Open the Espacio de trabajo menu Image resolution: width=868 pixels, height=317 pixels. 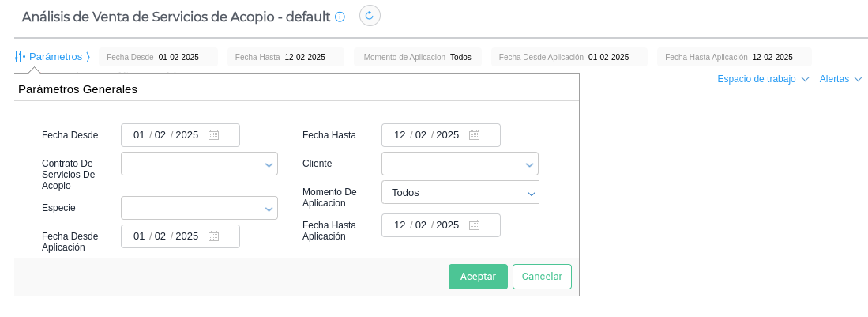click(x=763, y=79)
